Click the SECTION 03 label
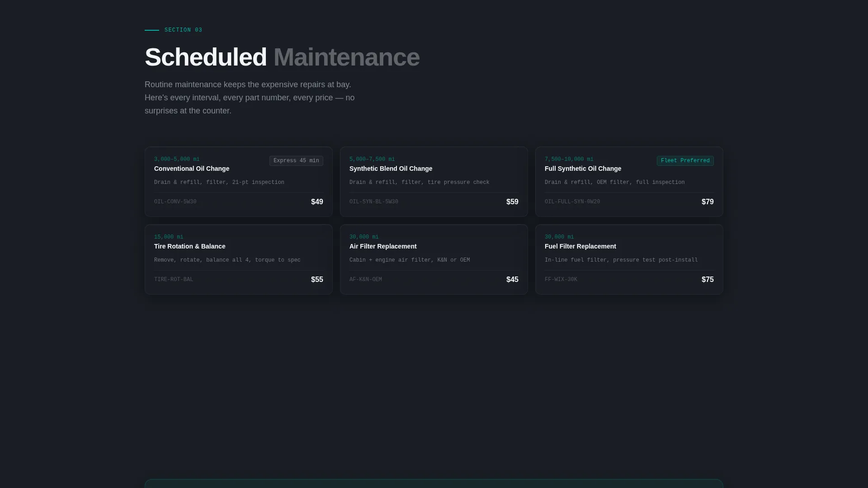868x488 pixels. click(184, 30)
